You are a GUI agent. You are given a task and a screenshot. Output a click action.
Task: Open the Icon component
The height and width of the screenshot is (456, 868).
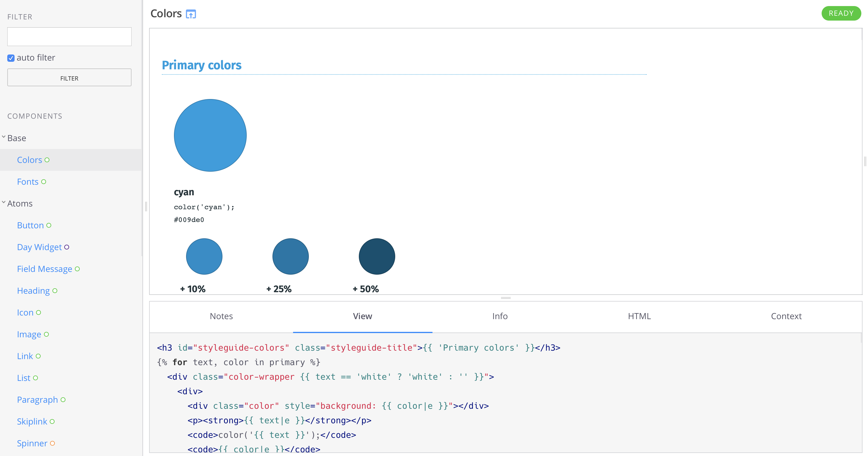[25, 312]
